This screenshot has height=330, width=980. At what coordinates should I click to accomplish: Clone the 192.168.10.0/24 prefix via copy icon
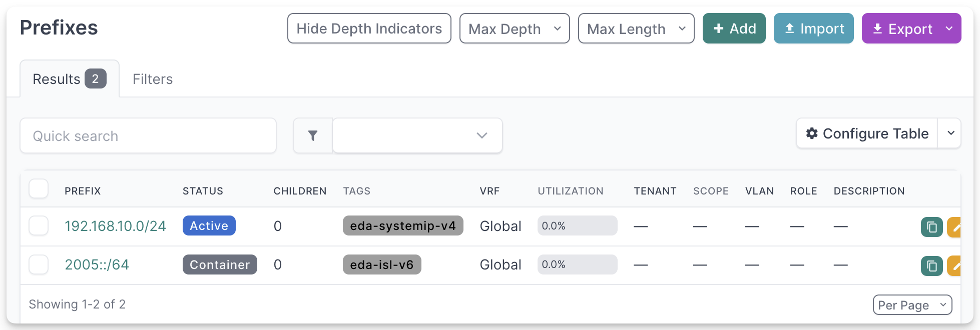click(931, 227)
